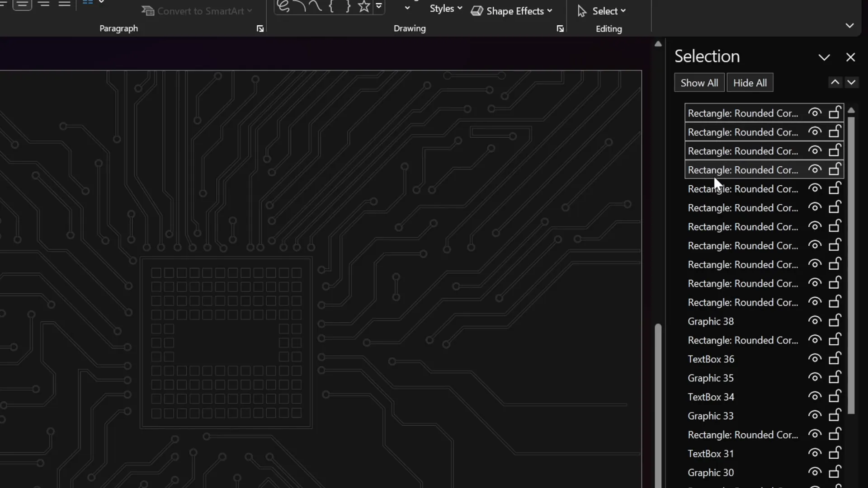Screen dimensions: 868x488
Task: Collapse the ribbon with chevron
Action: point(849,26)
